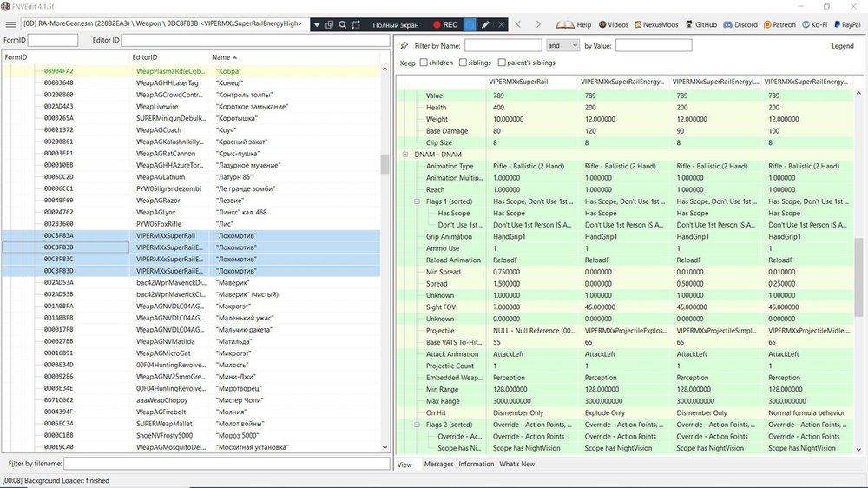The image size is (868, 488).
Task: Collapse the Flags 1 (sorted) node
Action: tap(417, 201)
